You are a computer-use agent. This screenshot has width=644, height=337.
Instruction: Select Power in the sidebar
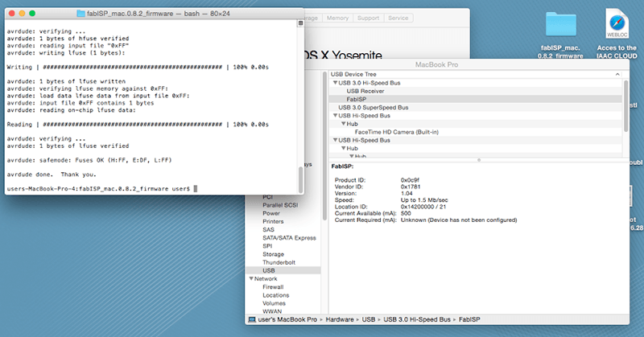271,213
